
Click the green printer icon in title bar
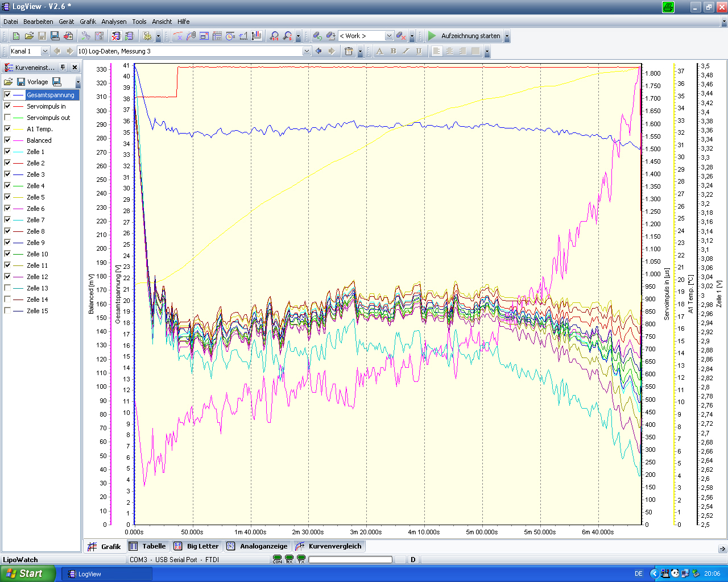coord(668,7)
